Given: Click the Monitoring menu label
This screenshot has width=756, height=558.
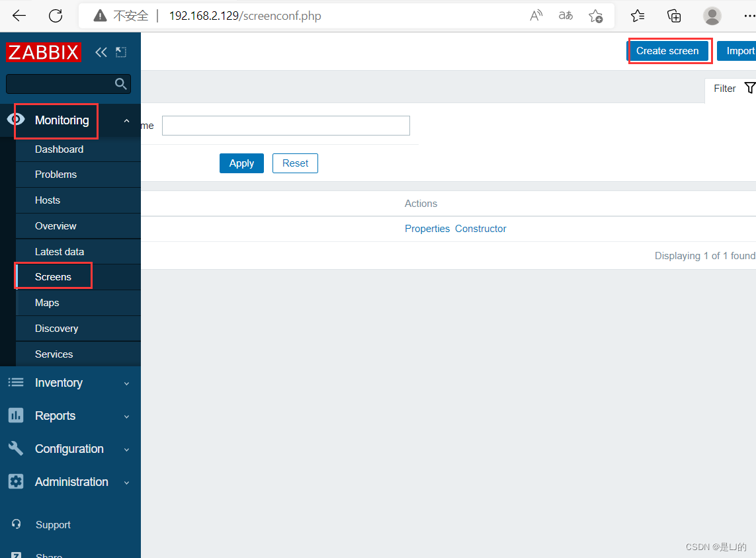Looking at the screenshot, I should click(x=62, y=120).
